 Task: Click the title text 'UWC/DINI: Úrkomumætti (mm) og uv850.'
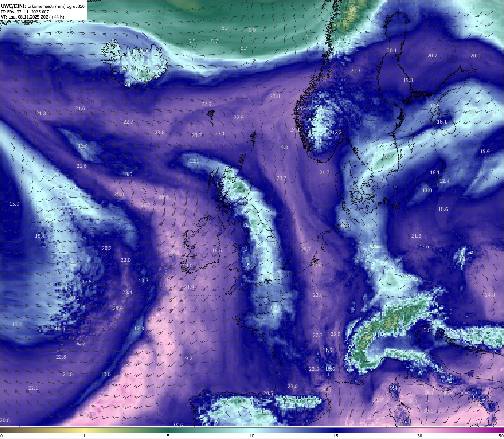(43, 6)
